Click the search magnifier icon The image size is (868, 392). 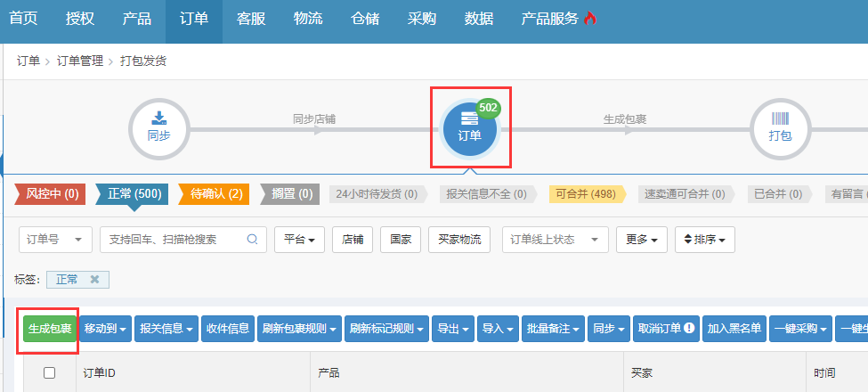coord(253,239)
